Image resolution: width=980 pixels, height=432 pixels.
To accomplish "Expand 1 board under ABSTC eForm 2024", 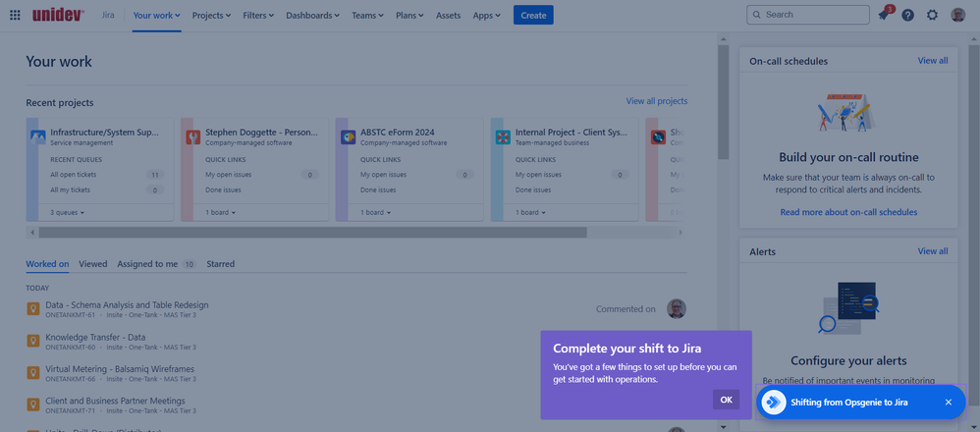I will tap(377, 212).
